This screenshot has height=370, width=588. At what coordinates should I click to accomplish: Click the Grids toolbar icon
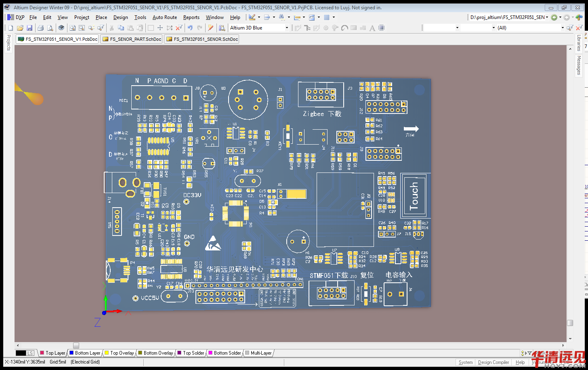[327, 17]
